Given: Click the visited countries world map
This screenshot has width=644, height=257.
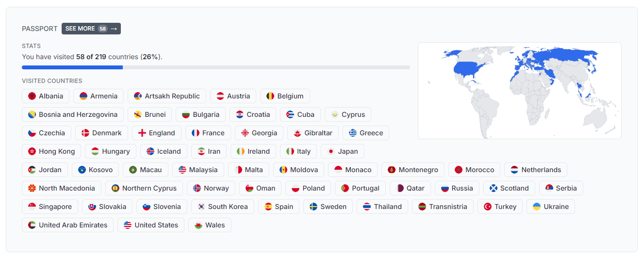Looking at the screenshot, I should point(519,91).
